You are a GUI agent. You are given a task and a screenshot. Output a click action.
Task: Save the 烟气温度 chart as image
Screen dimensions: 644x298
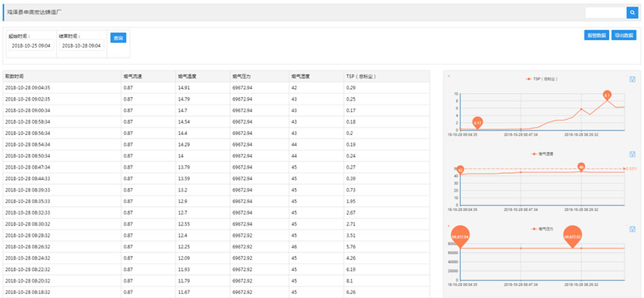(632, 154)
